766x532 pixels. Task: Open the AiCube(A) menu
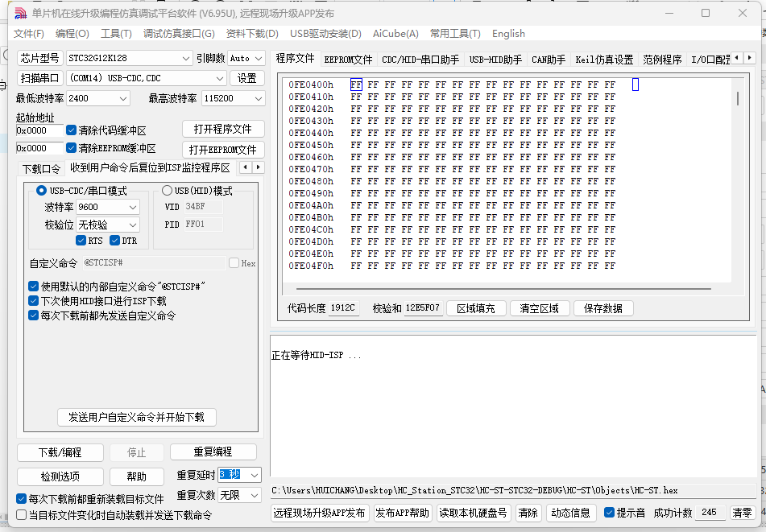pos(395,34)
